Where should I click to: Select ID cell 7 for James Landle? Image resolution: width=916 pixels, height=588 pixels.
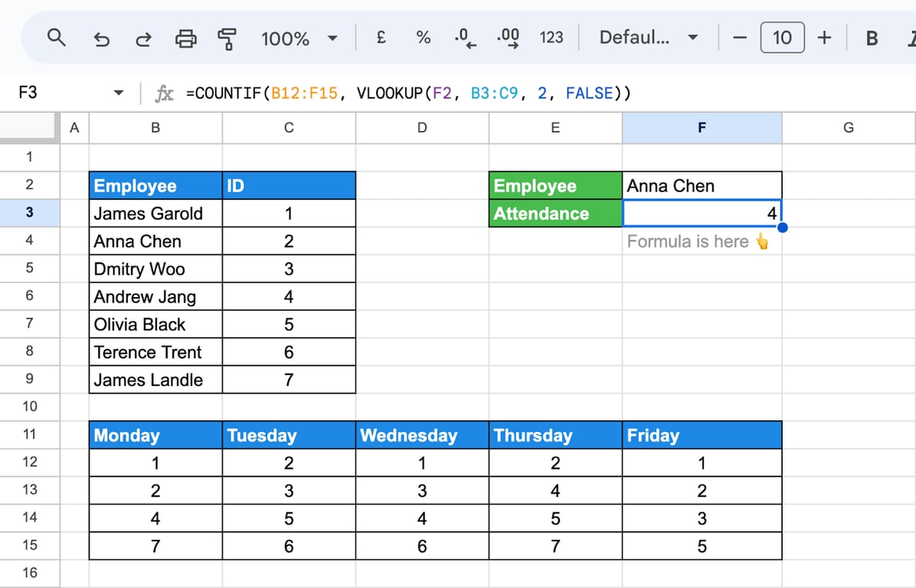click(289, 380)
